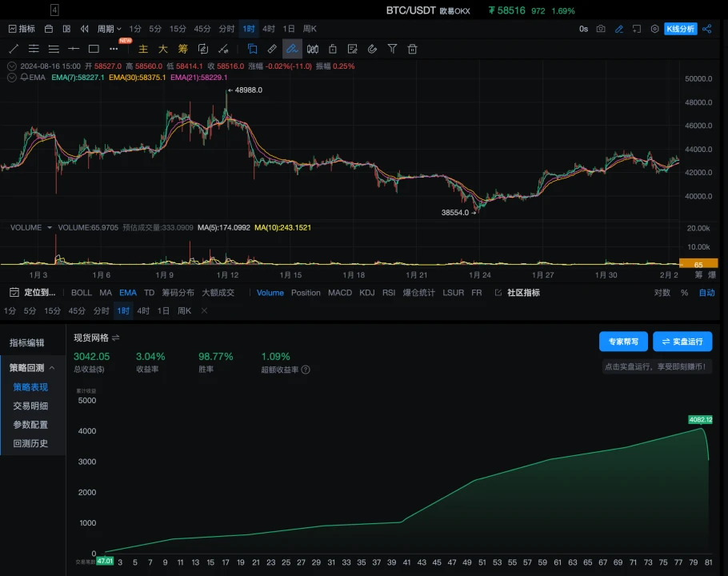This screenshot has height=576, width=728.
Task: Open the 周期 period dropdown
Action: point(109,29)
